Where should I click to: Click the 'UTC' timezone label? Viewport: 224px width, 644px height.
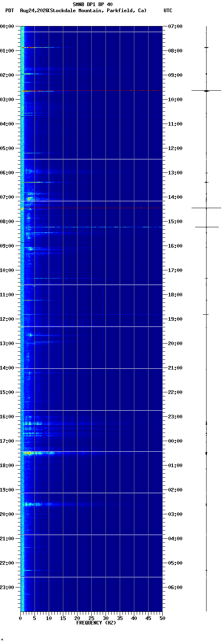click(168, 11)
